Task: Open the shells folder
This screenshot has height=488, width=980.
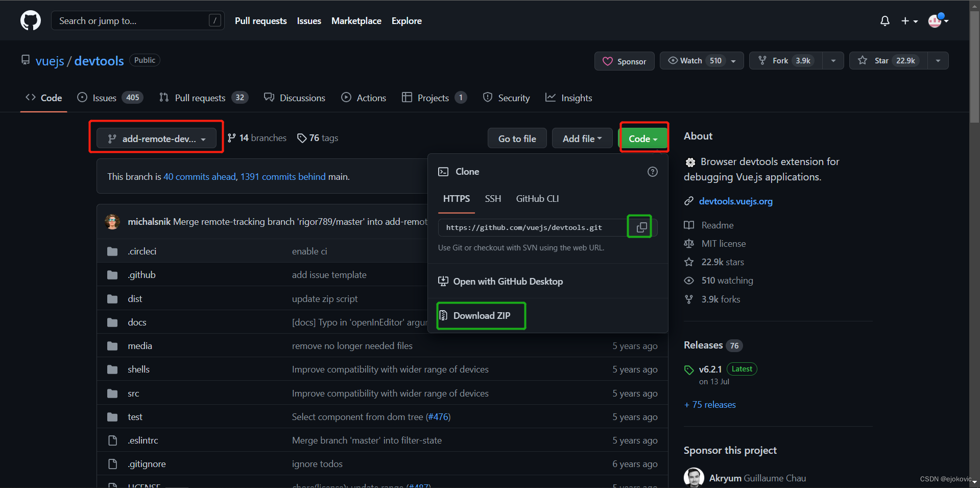Action: (138, 369)
